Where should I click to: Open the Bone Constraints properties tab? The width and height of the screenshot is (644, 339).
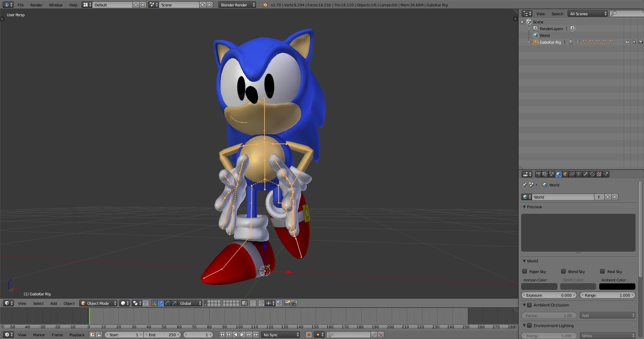592,174
